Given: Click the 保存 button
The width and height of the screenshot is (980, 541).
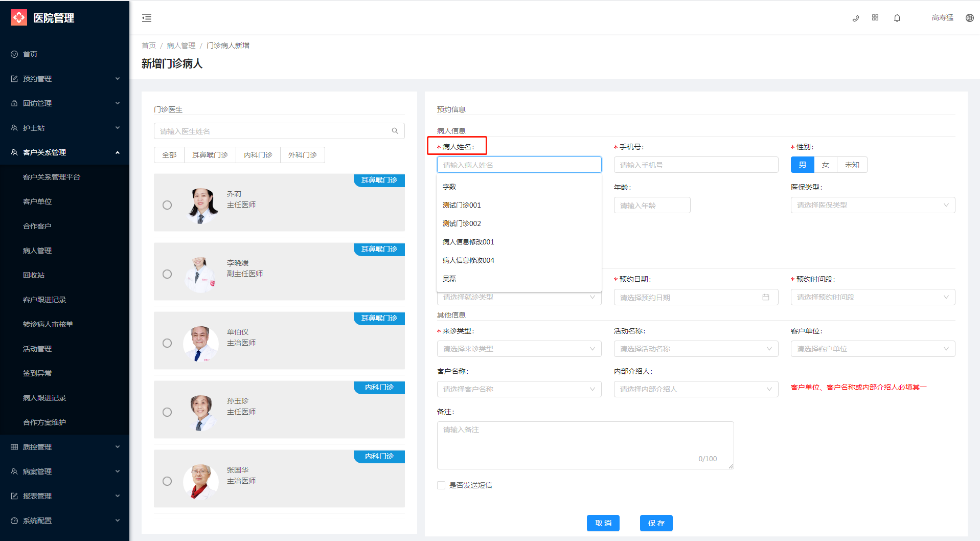Looking at the screenshot, I should (656, 523).
